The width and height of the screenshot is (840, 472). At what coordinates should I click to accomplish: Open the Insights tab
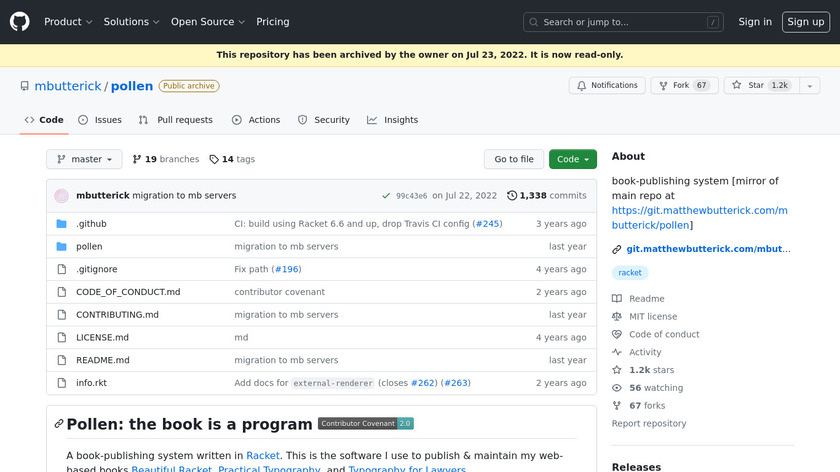(392, 120)
